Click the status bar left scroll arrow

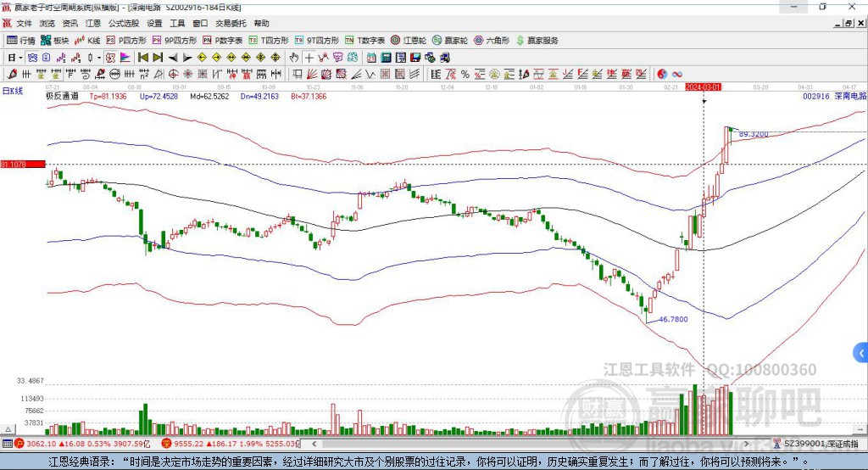[314, 444]
